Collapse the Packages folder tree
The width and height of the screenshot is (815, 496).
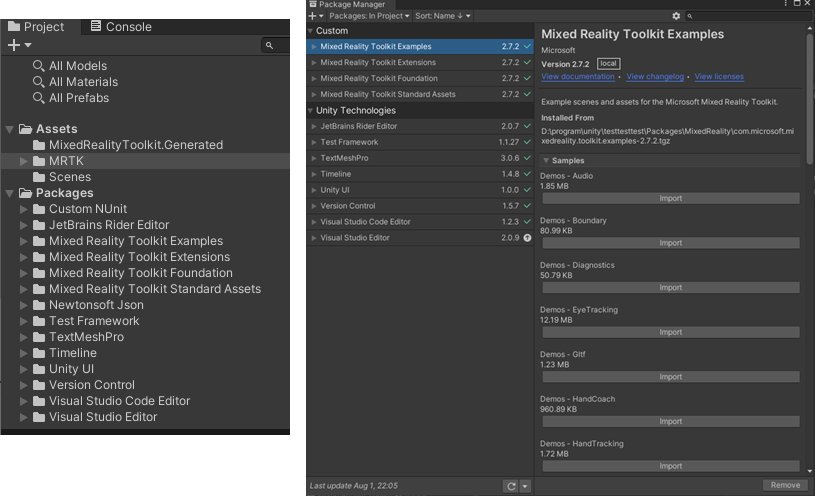(9, 193)
